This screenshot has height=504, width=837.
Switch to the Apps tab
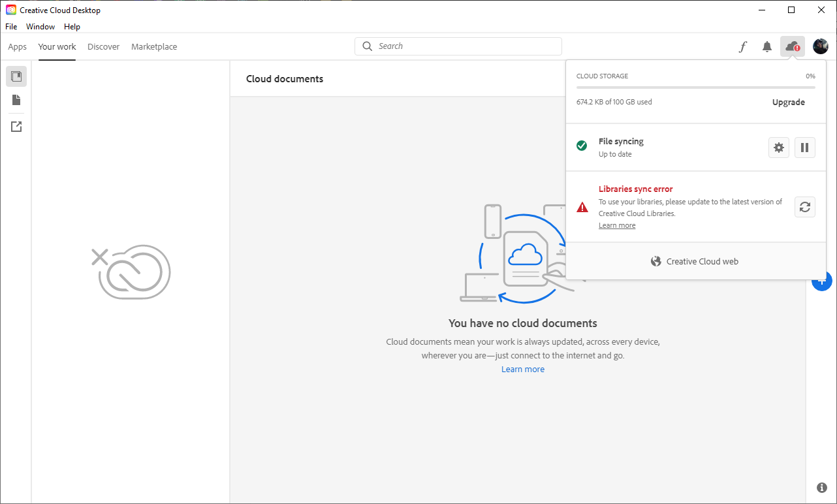click(x=18, y=47)
